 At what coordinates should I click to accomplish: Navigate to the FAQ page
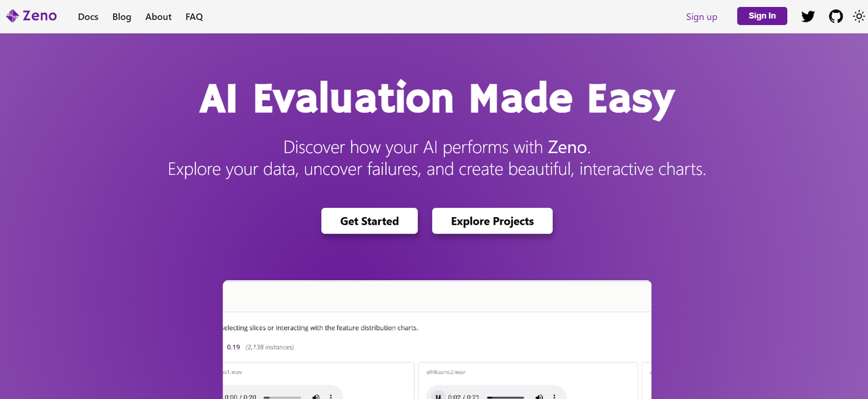point(194,17)
